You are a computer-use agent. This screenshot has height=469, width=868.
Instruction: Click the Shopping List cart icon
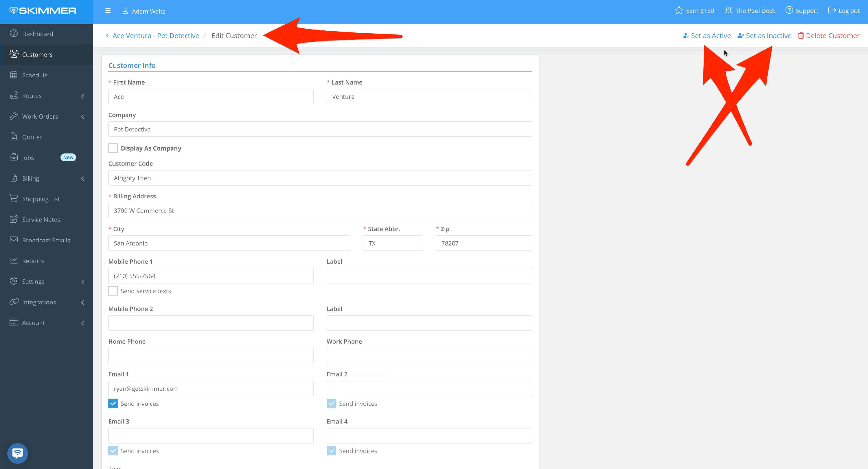[14, 199]
